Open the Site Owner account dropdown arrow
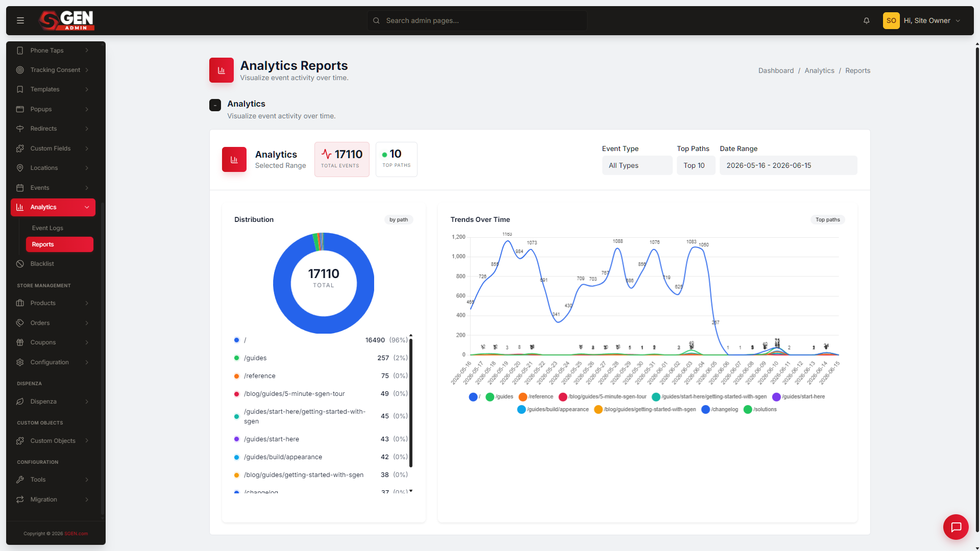980x551 pixels. click(958, 21)
